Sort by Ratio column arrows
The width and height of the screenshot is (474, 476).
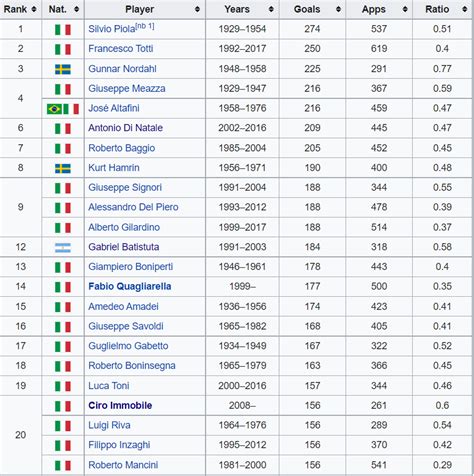465,9
